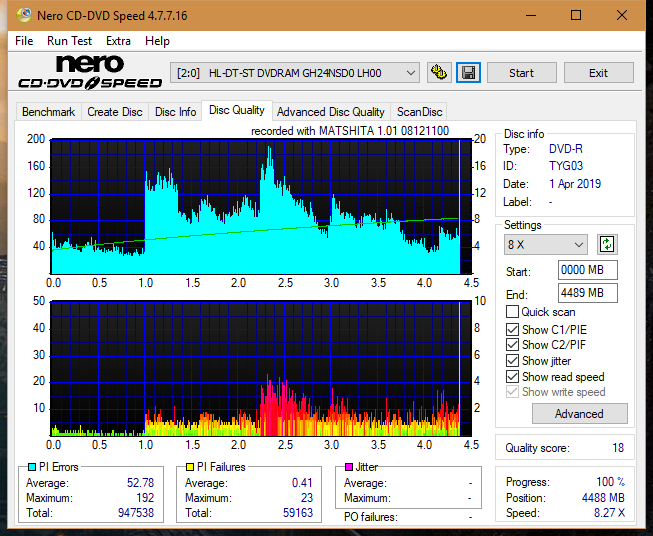The height and width of the screenshot is (536, 653).
Task: Click the Start button
Action: pos(521,73)
